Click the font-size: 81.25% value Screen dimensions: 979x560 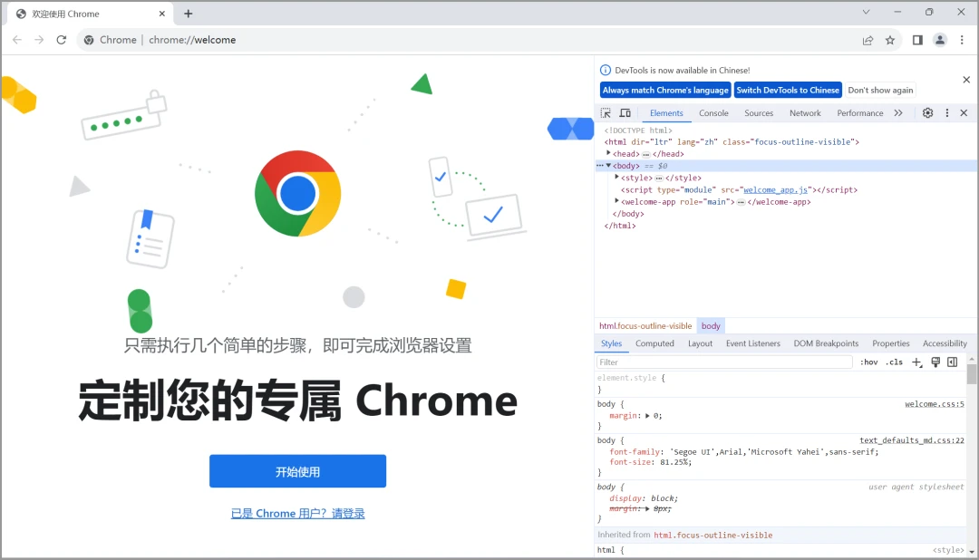pyautogui.click(x=674, y=462)
